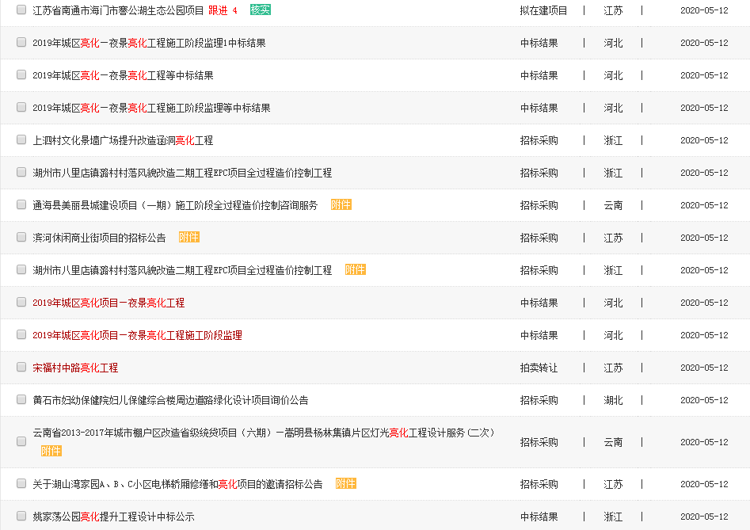Screen dimensions: 750x530
Task: Open 姚家荡公园亮化提升工程设计中标公示
Action: tap(113, 517)
